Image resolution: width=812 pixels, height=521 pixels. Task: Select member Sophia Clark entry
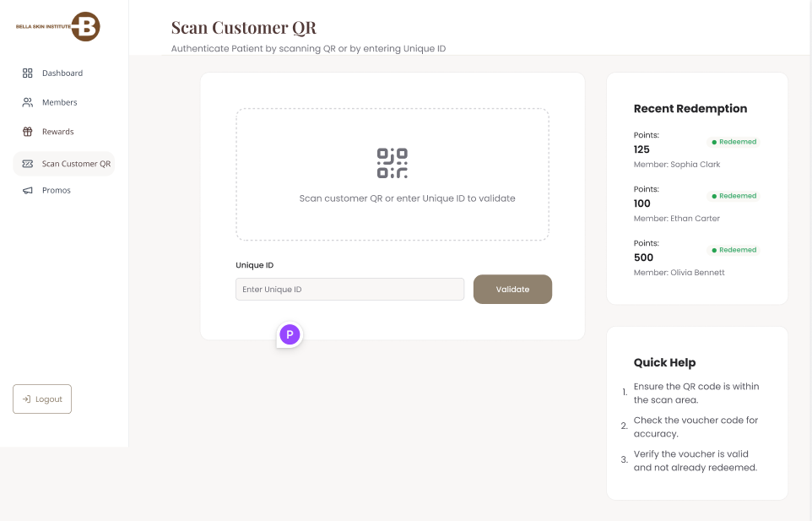point(676,164)
